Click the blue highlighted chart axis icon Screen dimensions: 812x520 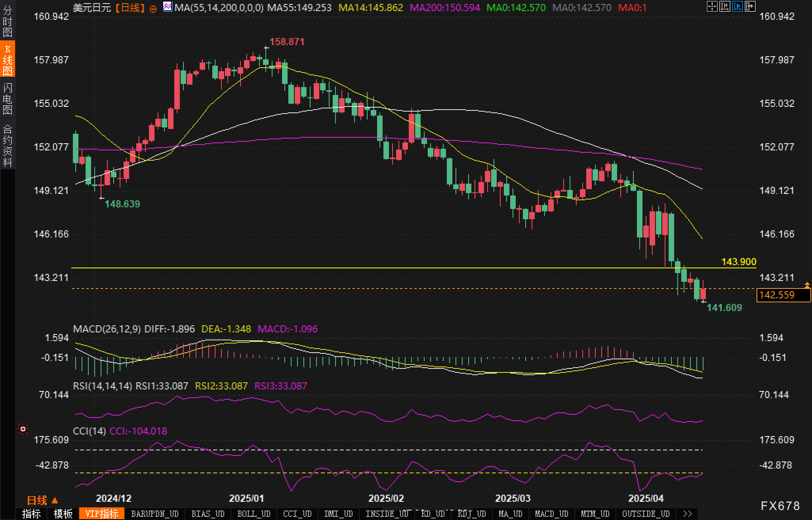coord(737,6)
